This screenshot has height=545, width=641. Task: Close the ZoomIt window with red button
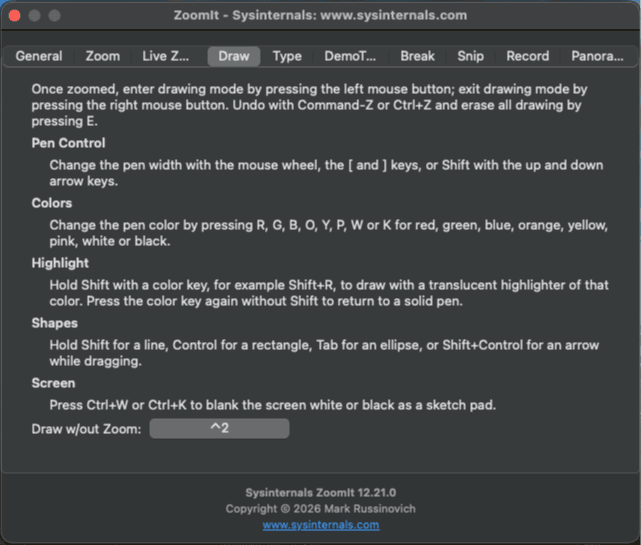15,16
